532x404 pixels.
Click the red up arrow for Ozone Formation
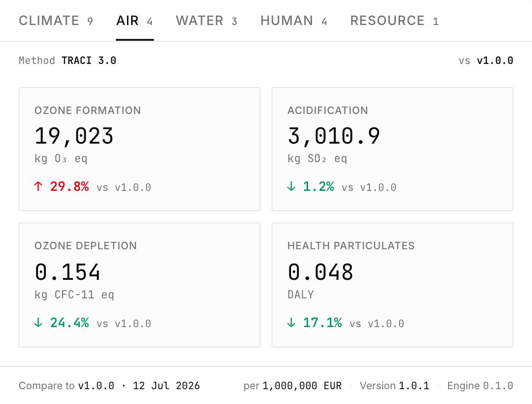point(38,186)
